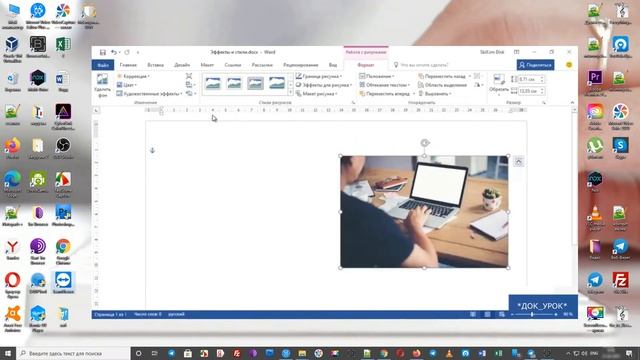Open the Size dialog launcher in the Размер group
The image size is (640, 360).
point(544,102)
